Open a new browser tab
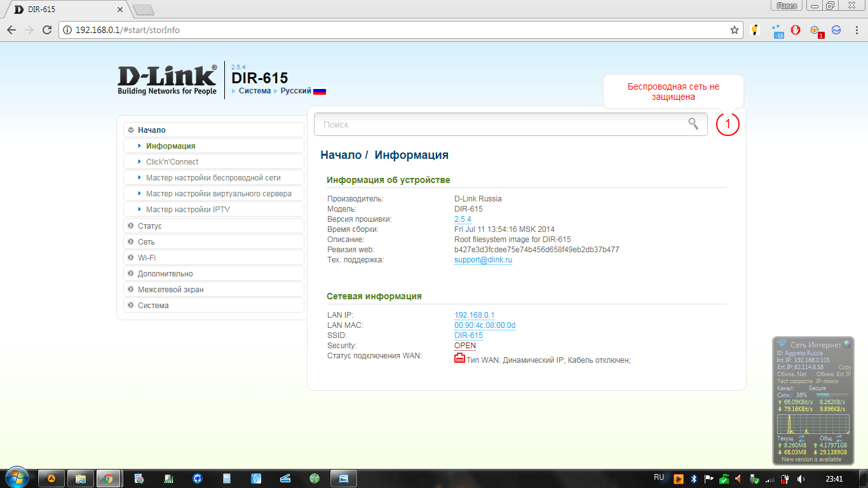 pyautogui.click(x=144, y=10)
